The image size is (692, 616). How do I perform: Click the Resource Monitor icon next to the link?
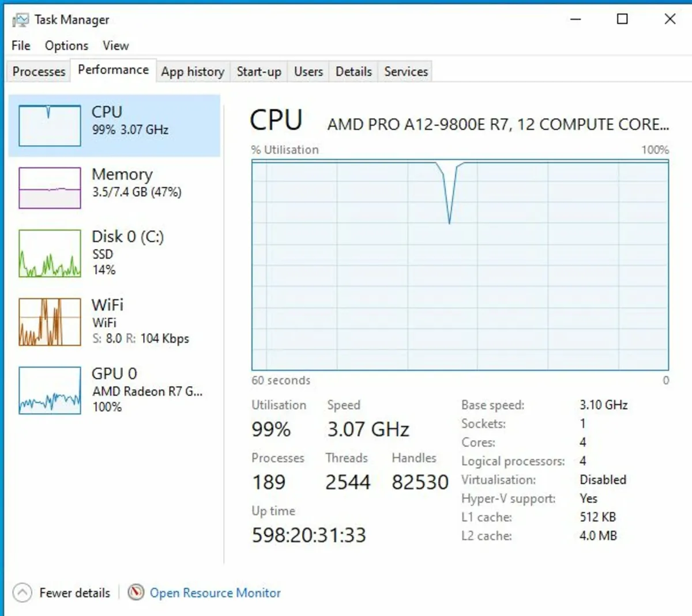pos(136,592)
